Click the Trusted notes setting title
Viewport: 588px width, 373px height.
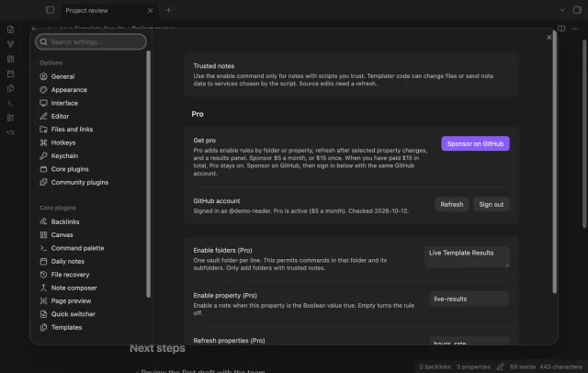(x=214, y=66)
